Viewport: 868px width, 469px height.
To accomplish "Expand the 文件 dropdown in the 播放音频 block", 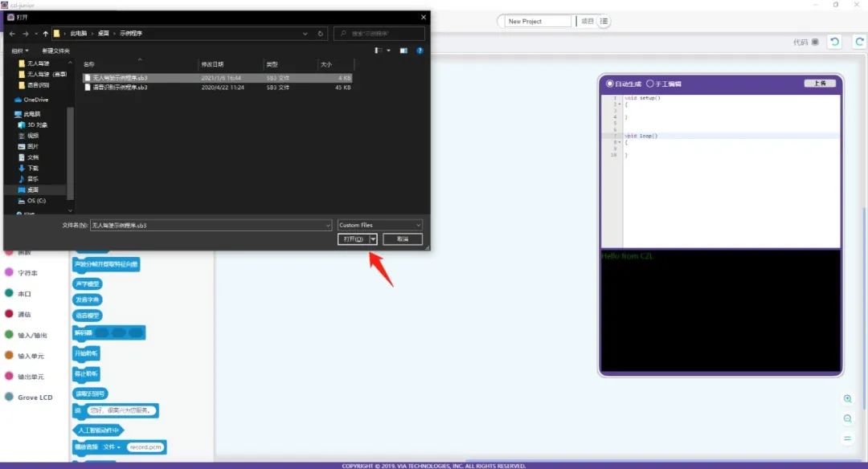I will click(x=112, y=447).
